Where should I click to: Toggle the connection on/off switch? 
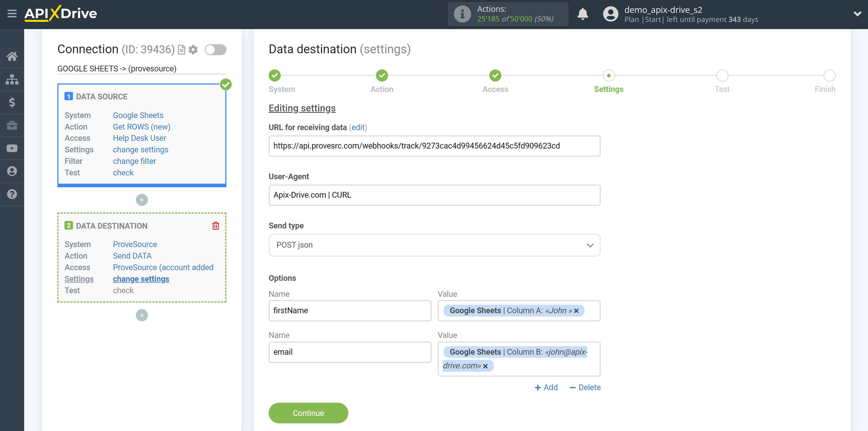coord(216,50)
